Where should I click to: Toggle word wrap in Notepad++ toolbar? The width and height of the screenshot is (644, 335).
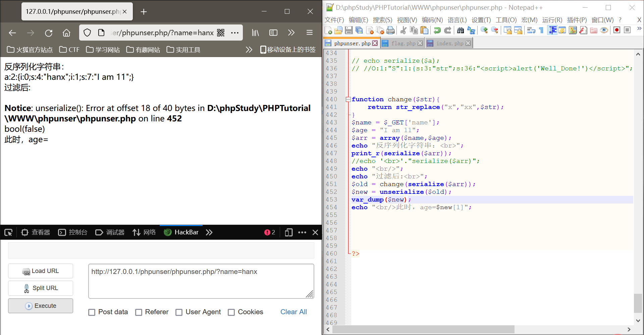click(x=531, y=31)
